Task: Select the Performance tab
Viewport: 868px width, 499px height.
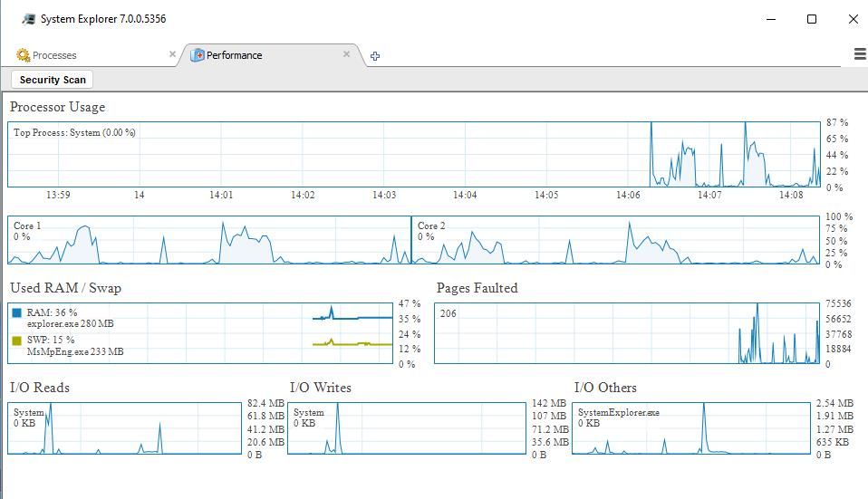Action: (234, 55)
